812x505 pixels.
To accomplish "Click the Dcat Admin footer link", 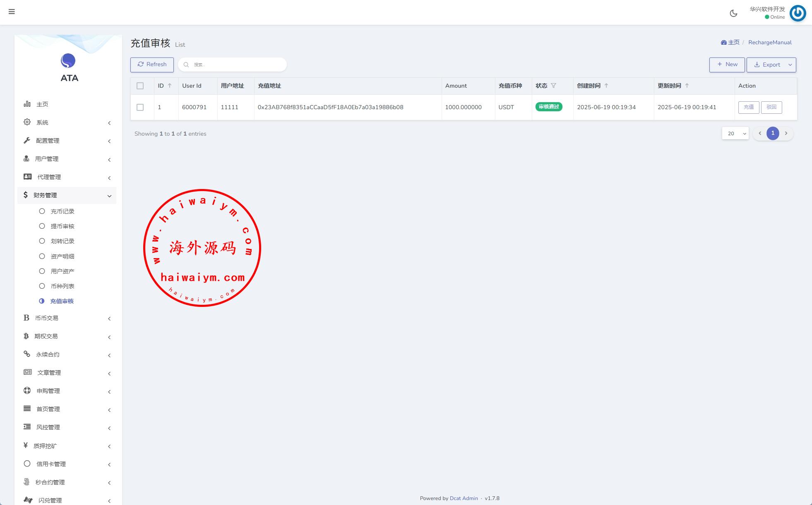I will point(464,498).
